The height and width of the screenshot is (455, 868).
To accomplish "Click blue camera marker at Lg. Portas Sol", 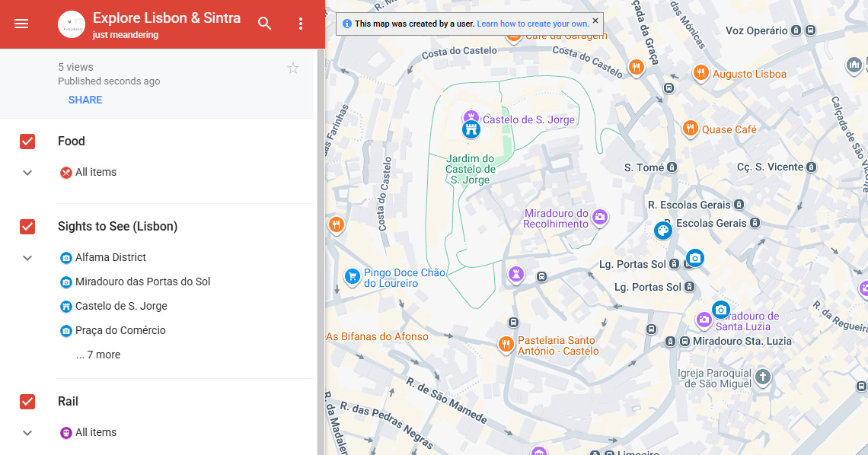I will tap(694, 258).
